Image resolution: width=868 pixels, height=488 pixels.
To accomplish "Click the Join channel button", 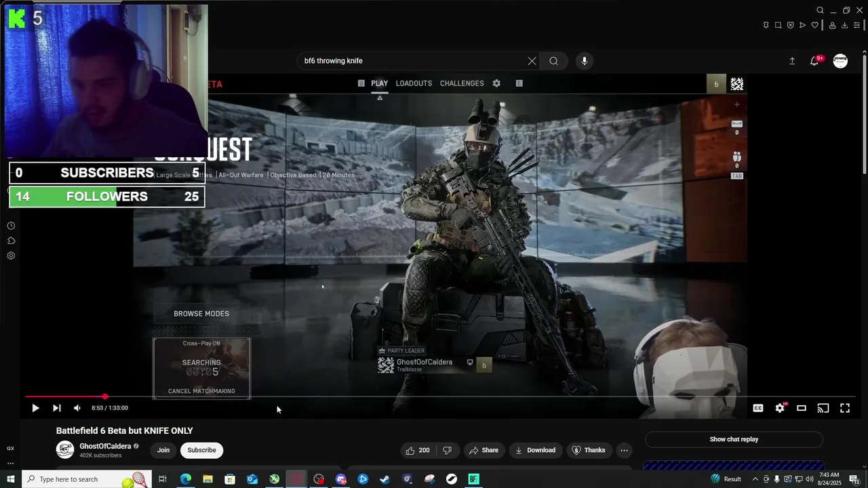I will tap(163, 450).
